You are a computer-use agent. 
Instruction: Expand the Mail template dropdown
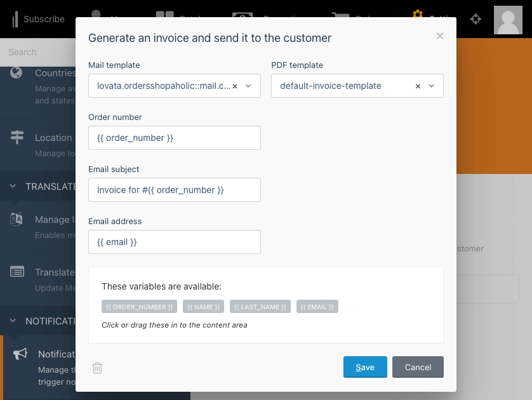pyautogui.click(x=248, y=86)
